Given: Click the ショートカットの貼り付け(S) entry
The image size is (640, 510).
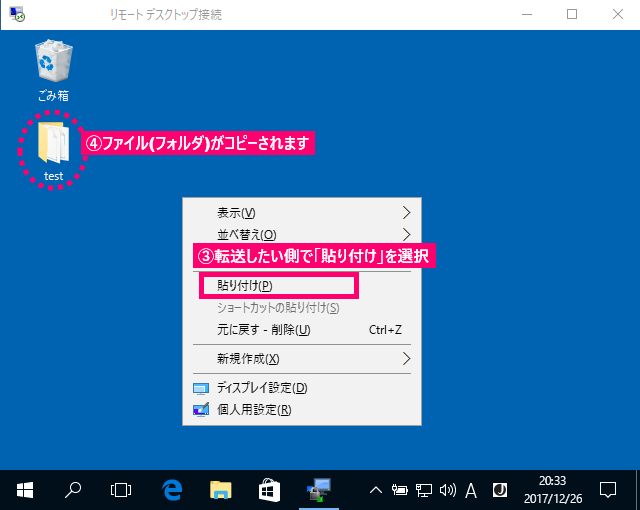Looking at the screenshot, I should (302, 308).
